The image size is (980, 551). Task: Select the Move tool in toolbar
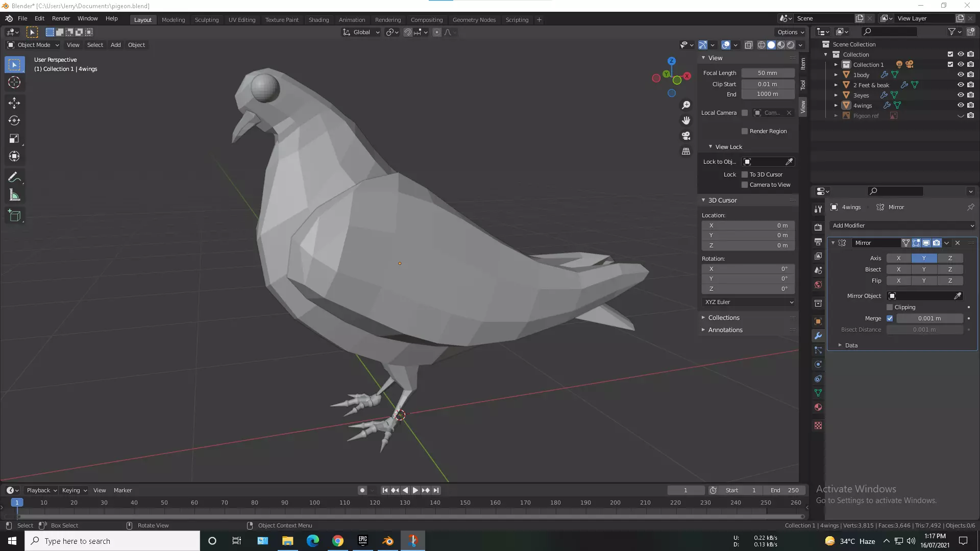[14, 103]
